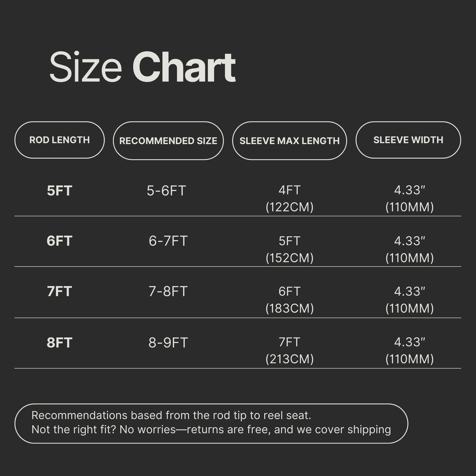Click the ROD LENGTH header pill
Image resolution: width=476 pixels, height=476 pixels.
59,140
